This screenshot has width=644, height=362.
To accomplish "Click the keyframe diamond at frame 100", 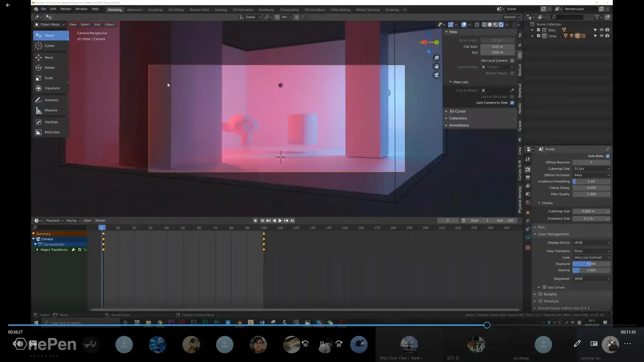I will [x=264, y=234].
